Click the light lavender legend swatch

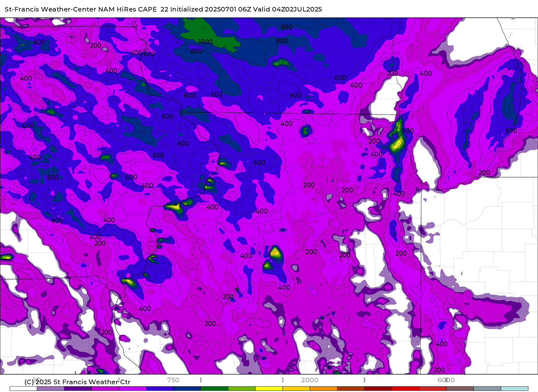[x=50, y=389]
